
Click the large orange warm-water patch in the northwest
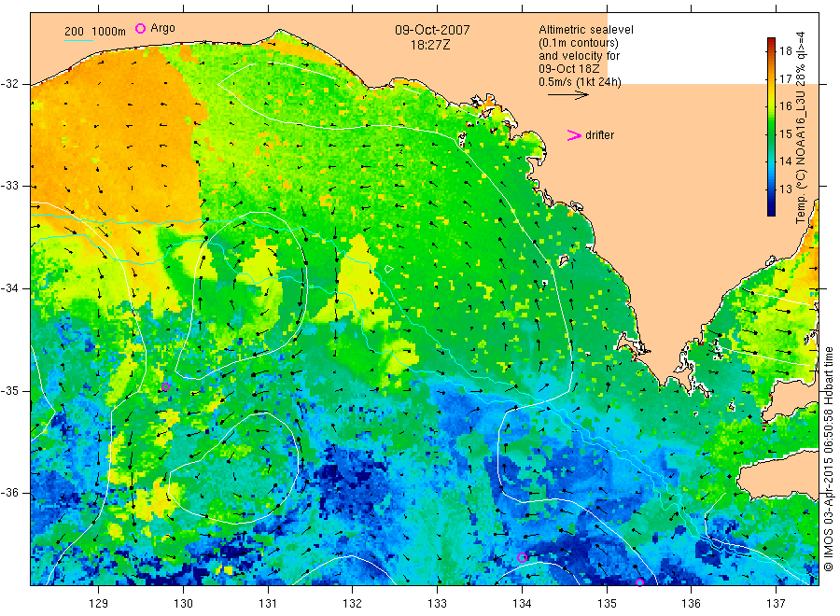tap(118, 139)
